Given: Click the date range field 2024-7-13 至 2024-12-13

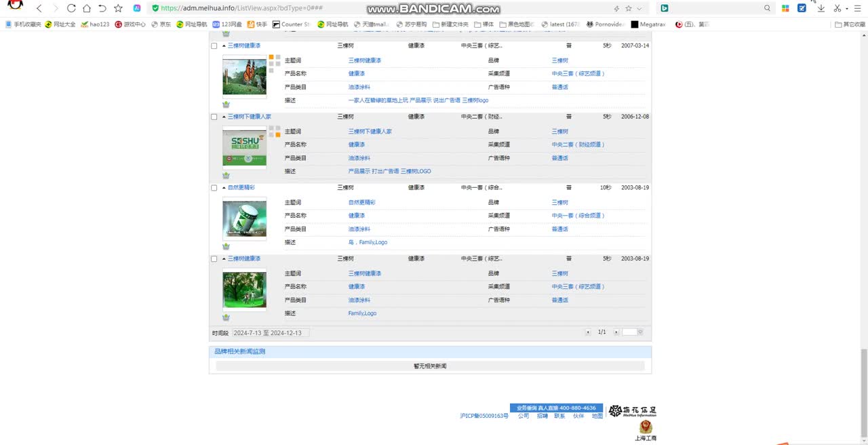Looking at the screenshot, I should click(x=271, y=333).
